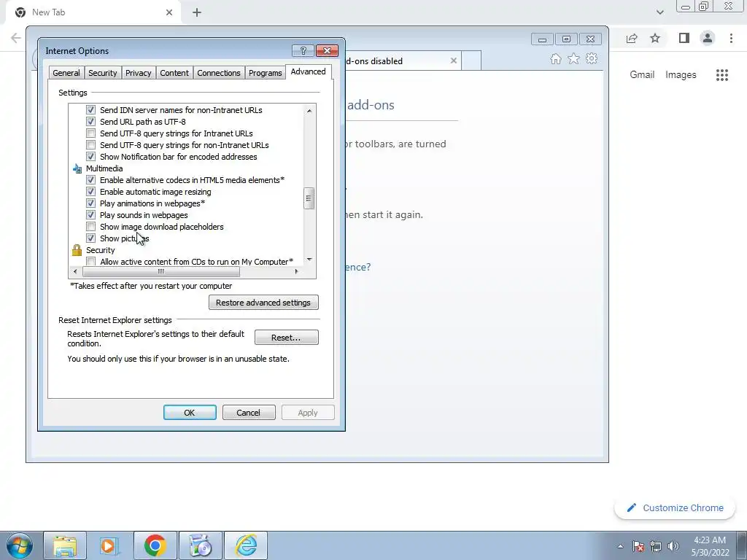The width and height of the screenshot is (747, 560).
Task: Open the Privacy tab
Action: [138, 73]
